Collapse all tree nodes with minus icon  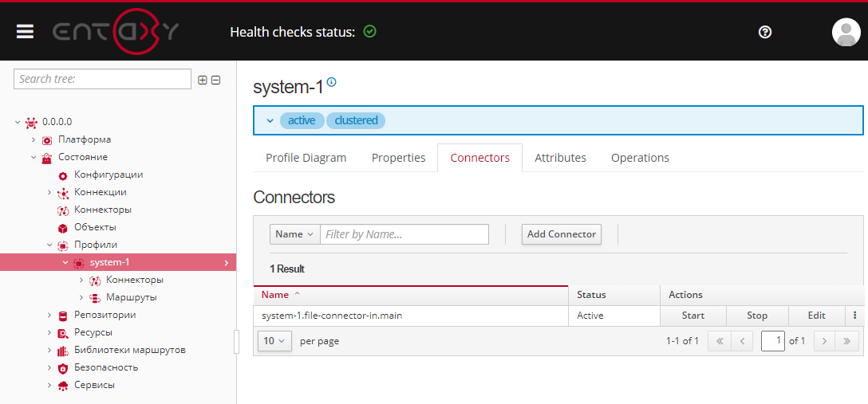216,80
